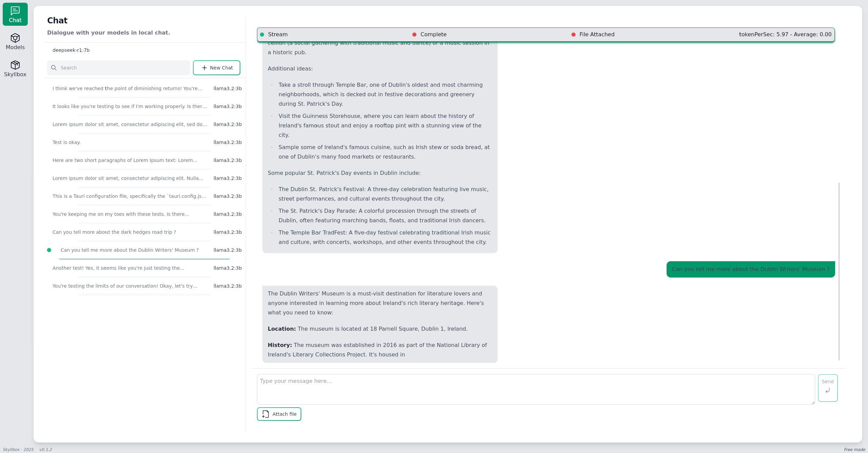The height and width of the screenshot is (453, 868).
Task: Click the file icon inside the Attach file button
Action: [265, 414]
